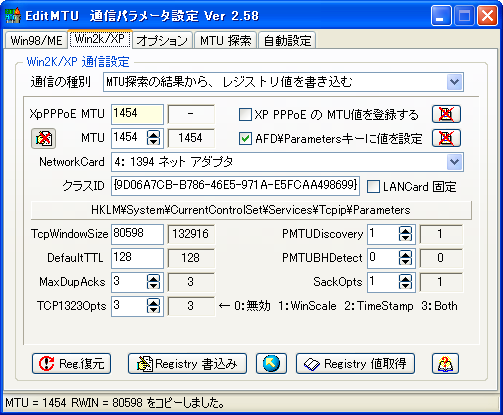Viewport: 503px width, 415px height.
Task: Click the 0:無効 1:WinScale options hint text
Action: [x=338, y=306]
